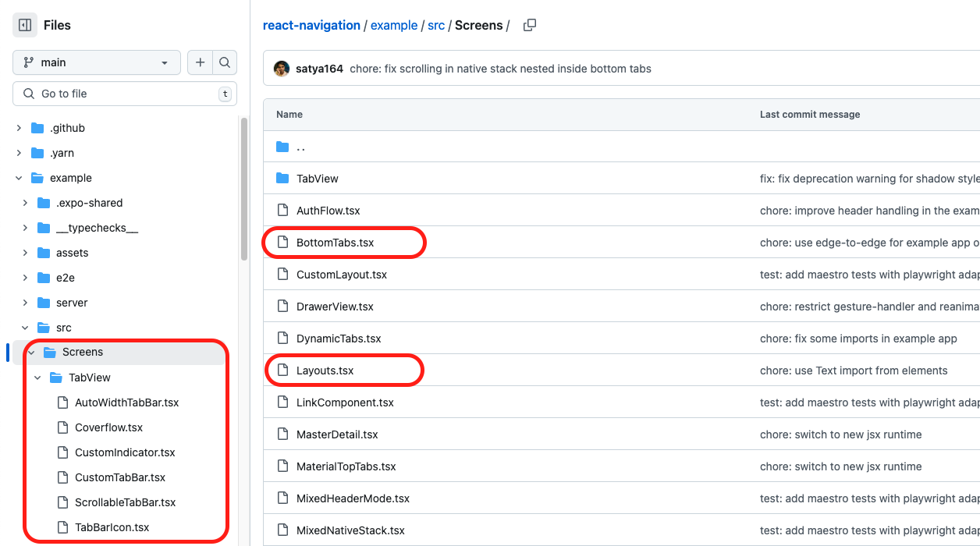Click the AutoWidthTabBar.tsx file icon
This screenshot has height=546, width=980.
(x=62, y=402)
